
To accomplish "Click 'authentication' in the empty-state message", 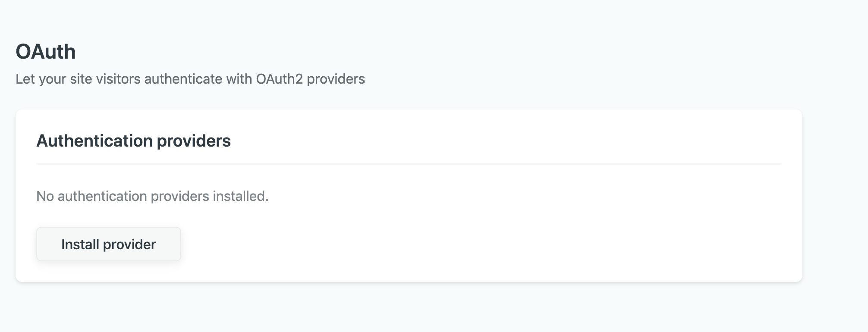I will pos(102,196).
